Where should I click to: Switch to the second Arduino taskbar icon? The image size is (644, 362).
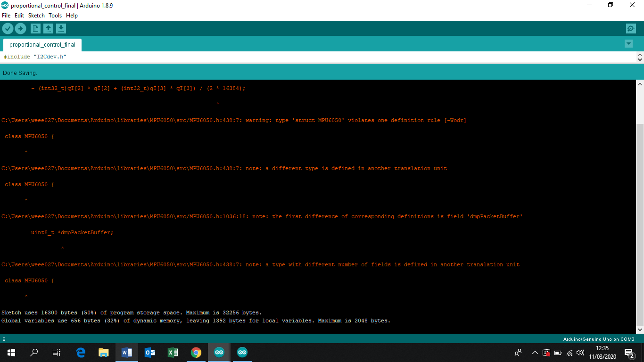tap(242, 353)
